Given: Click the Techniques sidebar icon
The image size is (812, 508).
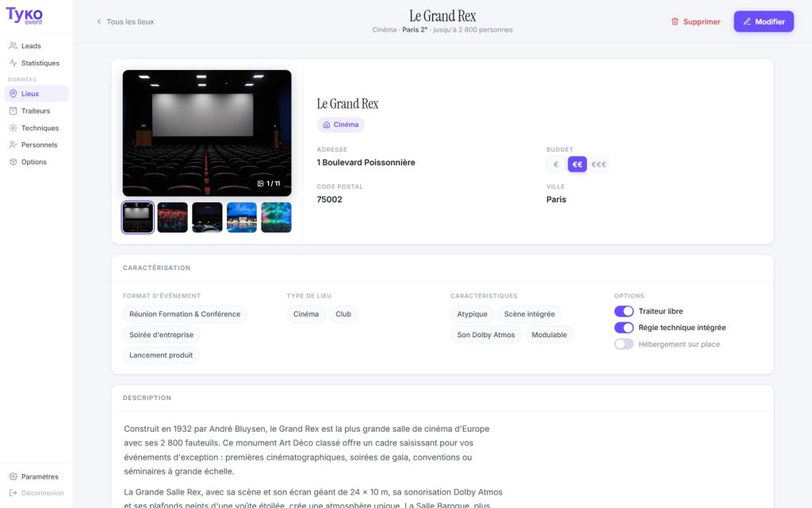Looking at the screenshot, I should coord(13,128).
